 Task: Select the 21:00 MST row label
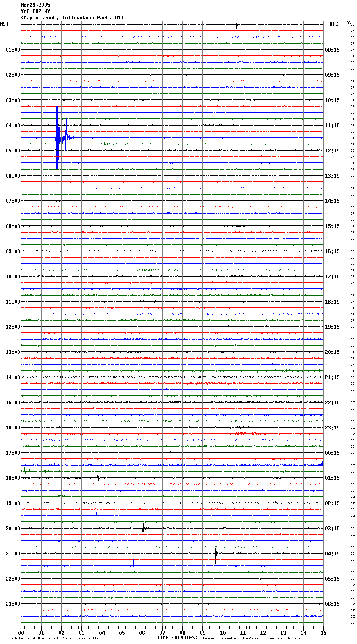click(13, 554)
